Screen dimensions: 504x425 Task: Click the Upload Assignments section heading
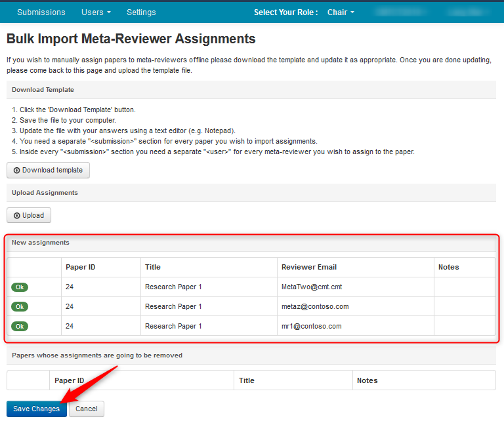click(45, 193)
